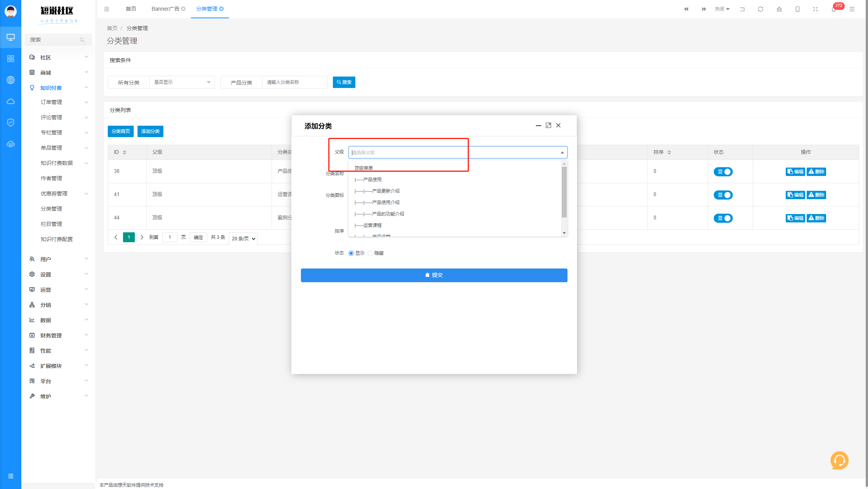Submit the form with 提交 button

click(x=434, y=275)
